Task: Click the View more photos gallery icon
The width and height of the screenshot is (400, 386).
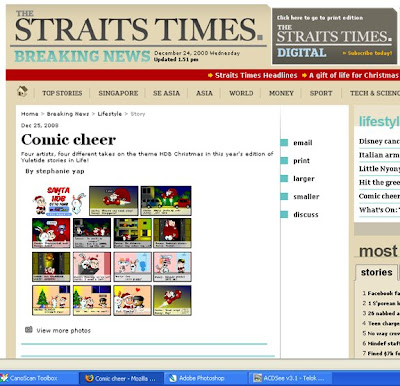Action: 29,330
